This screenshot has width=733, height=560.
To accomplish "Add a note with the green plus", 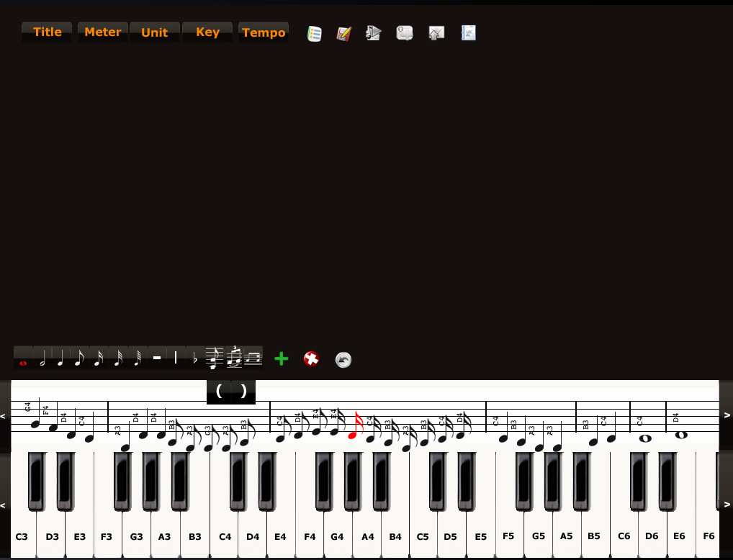I will (x=281, y=358).
